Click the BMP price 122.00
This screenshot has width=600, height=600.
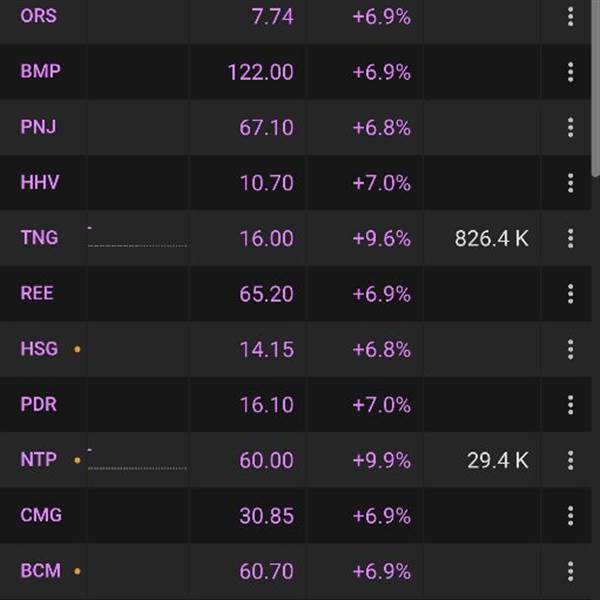pos(260,72)
